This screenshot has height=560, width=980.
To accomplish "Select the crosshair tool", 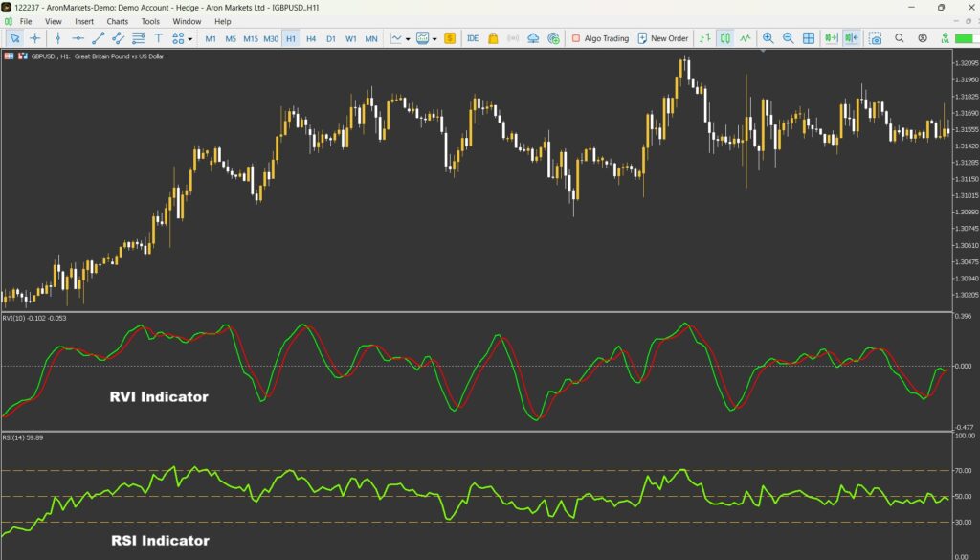I will [35, 38].
